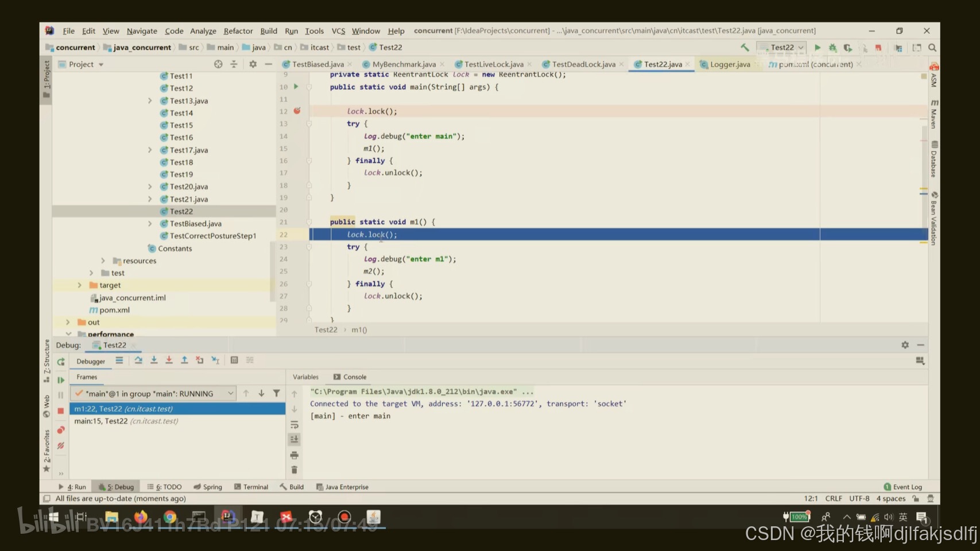
Task: Click the Step Into icon
Action: (154, 360)
